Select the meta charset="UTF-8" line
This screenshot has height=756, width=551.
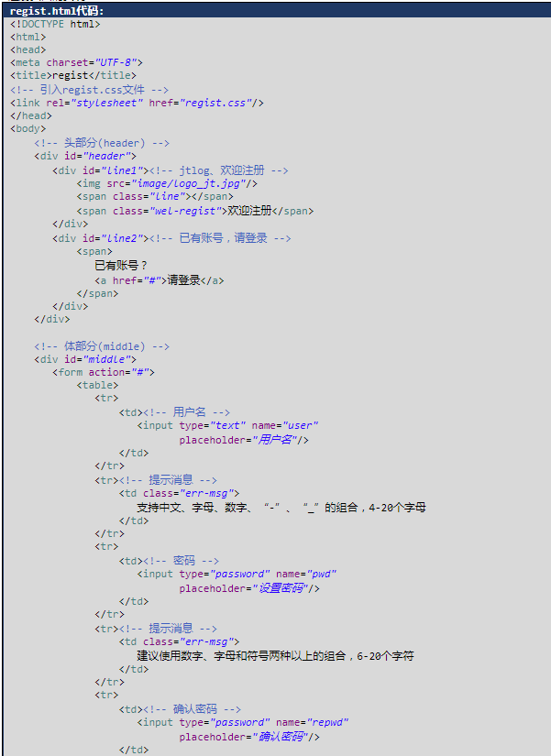coord(76,62)
